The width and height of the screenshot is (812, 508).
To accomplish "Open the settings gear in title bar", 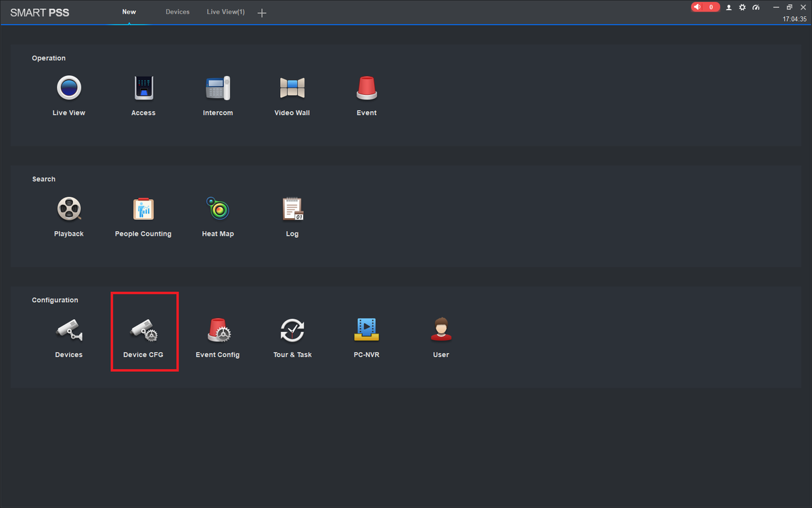I will coord(742,7).
